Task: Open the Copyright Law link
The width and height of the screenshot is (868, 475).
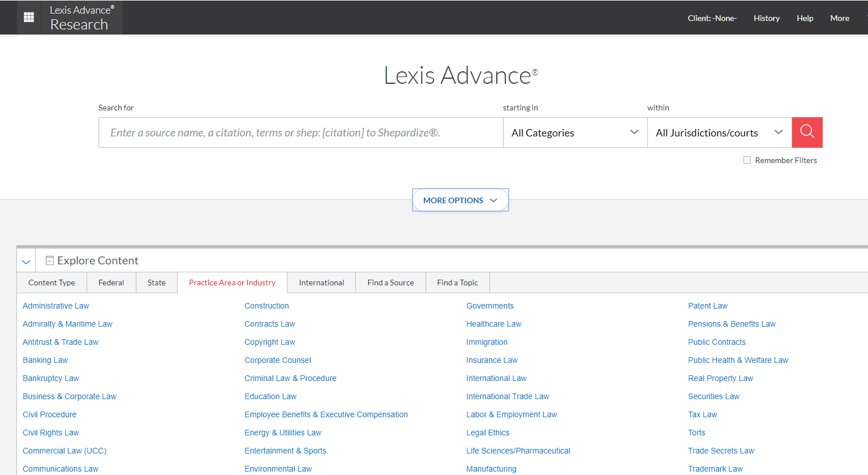Action: [270, 342]
